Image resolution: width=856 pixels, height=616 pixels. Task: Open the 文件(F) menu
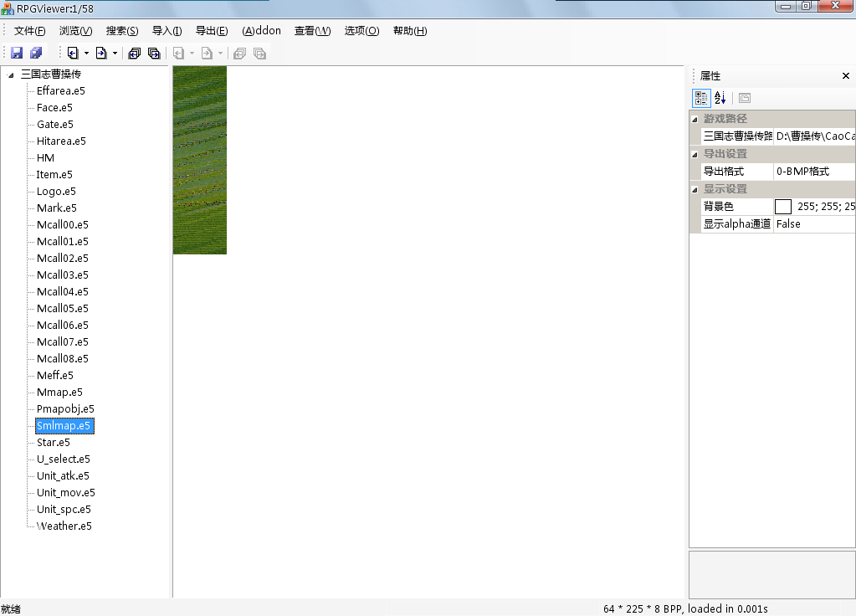(x=30, y=31)
